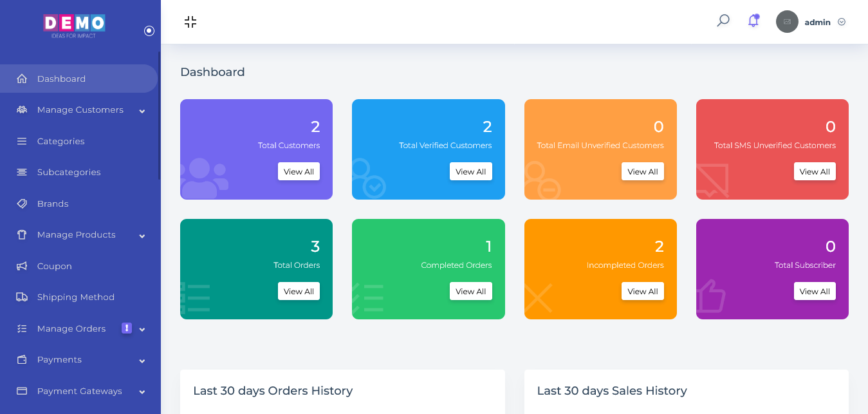Expand the Payment Gateways submenu
The width and height of the screenshot is (868, 414).
coord(142,391)
